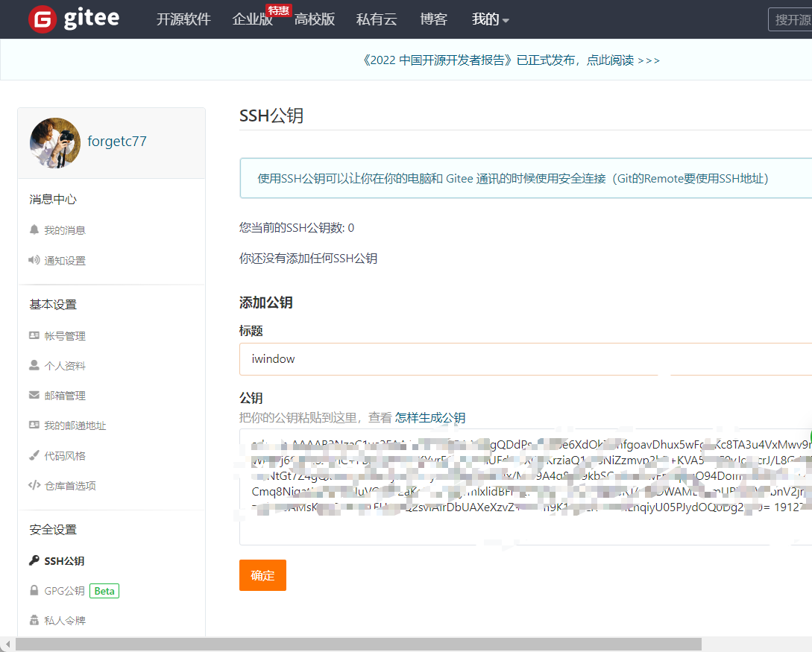Click the ID card icon beside 帐号管理
Viewport: 812px width, 652px height.
point(34,335)
